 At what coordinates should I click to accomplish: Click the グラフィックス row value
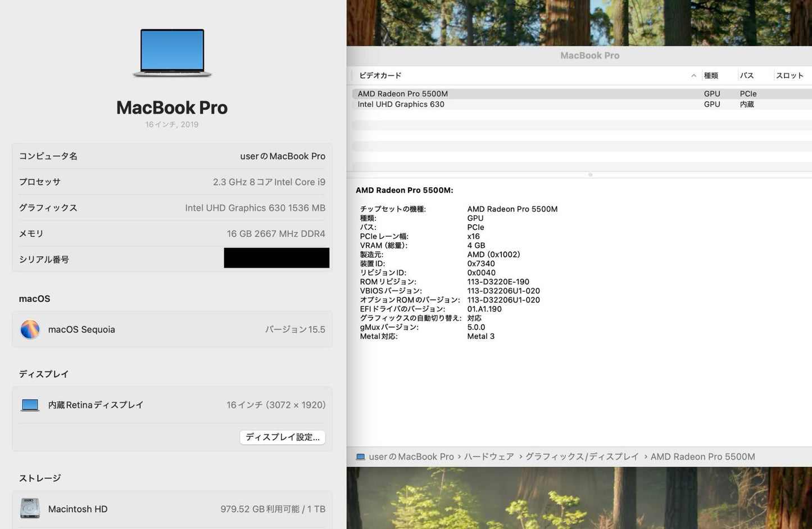click(x=255, y=208)
